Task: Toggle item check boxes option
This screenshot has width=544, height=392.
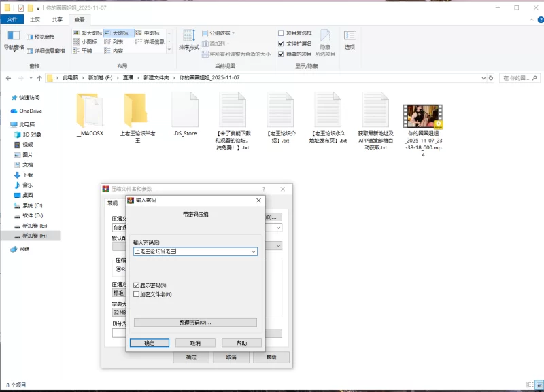Action: click(281, 33)
